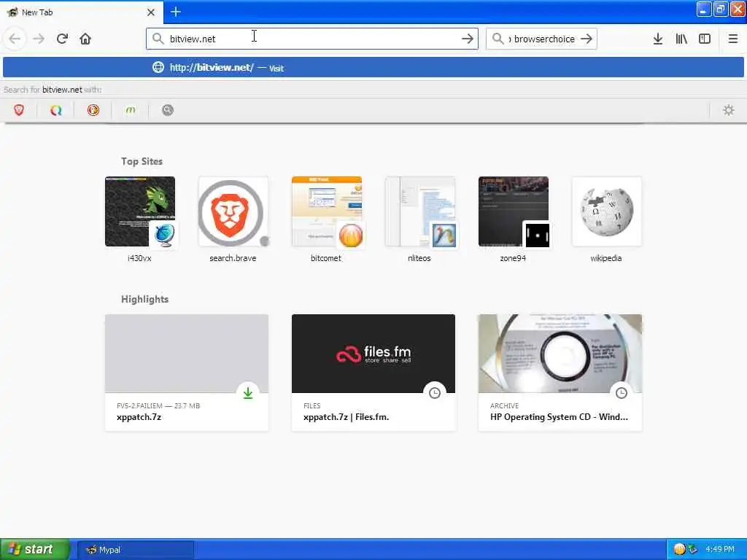Open the wikipedia top site tile
This screenshot has height=560, width=747.
pos(606,211)
